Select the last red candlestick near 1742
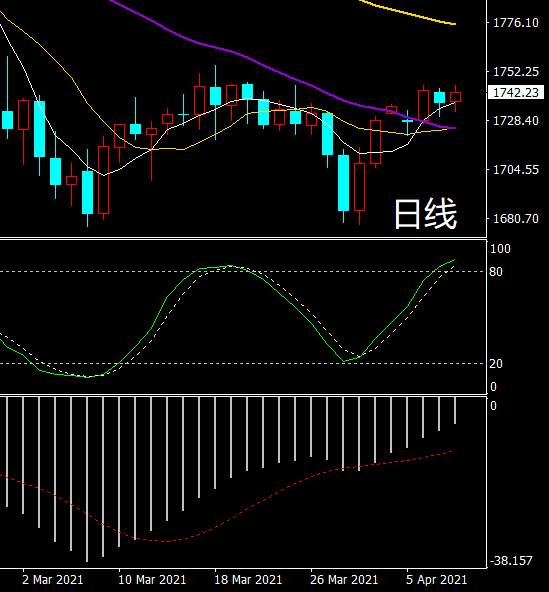This screenshot has width=549, height=592. pos(455,97)
